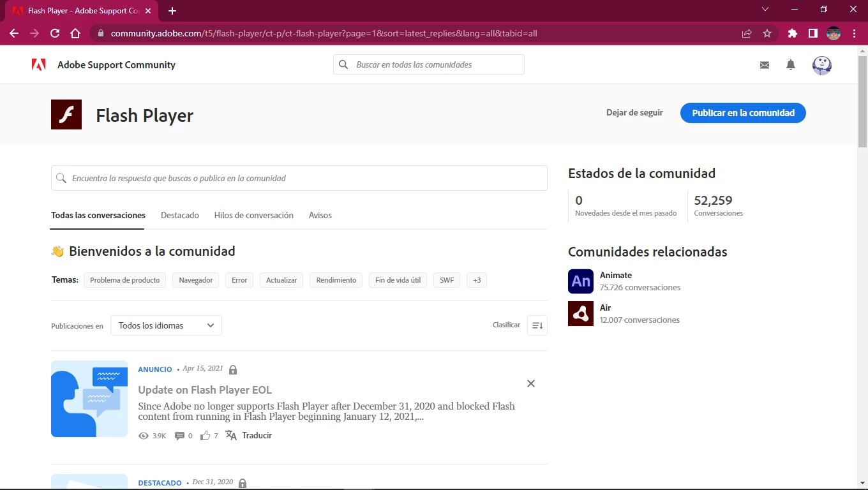Click the Animate community icon
This screenshot has width=868, height=490.
tap(581, 281)
